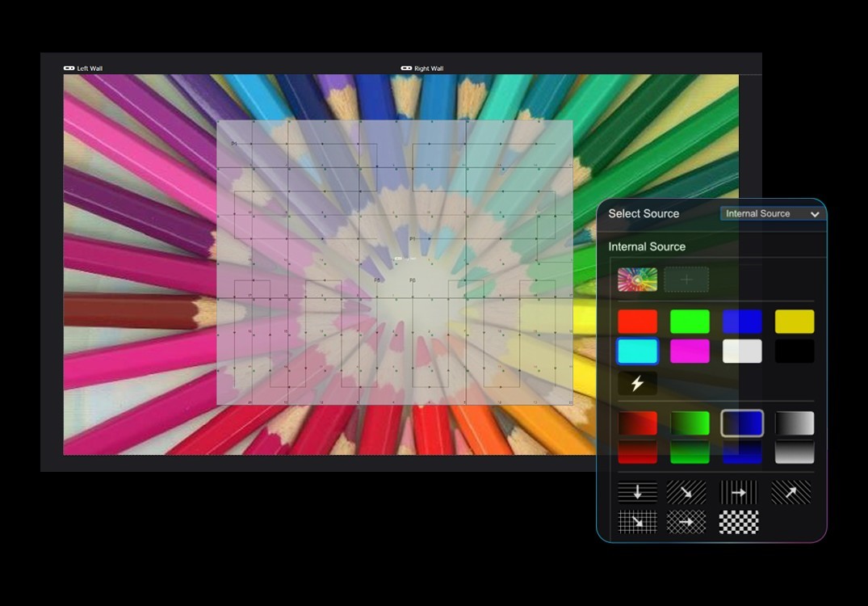Toggle the Left Wall link icon
The width and height of the screenshot is (868, 606).
pyautogui.click(x=69, y=69)
